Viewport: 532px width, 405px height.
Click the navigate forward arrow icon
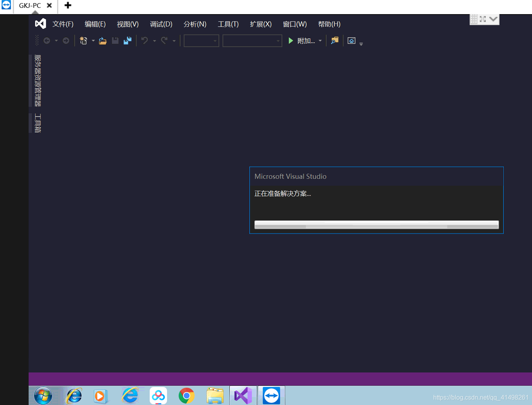click(66, 41)
